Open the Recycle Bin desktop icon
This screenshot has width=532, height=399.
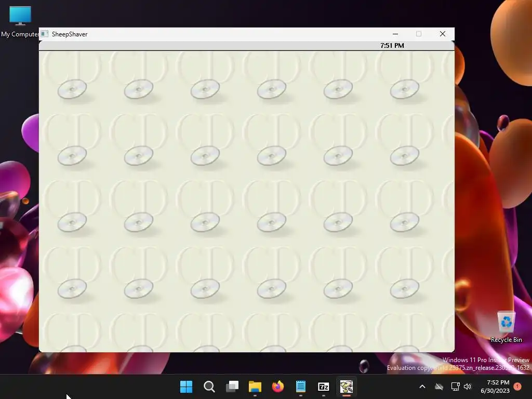pos(506,327)
